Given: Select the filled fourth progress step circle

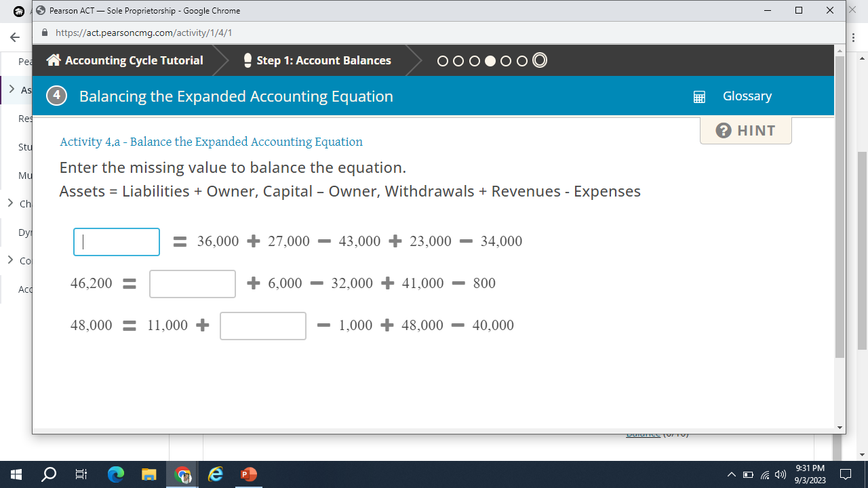Looking at the screenshot, I should (x=490, y=61).
